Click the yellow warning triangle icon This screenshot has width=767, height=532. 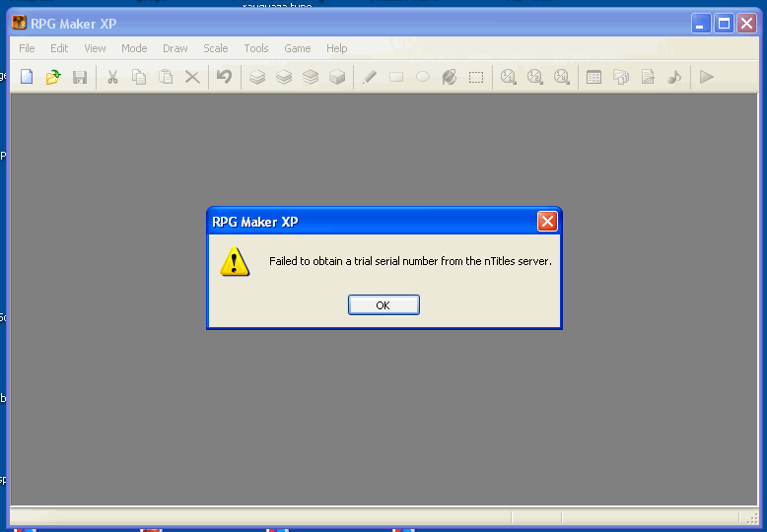coord(235,262)
